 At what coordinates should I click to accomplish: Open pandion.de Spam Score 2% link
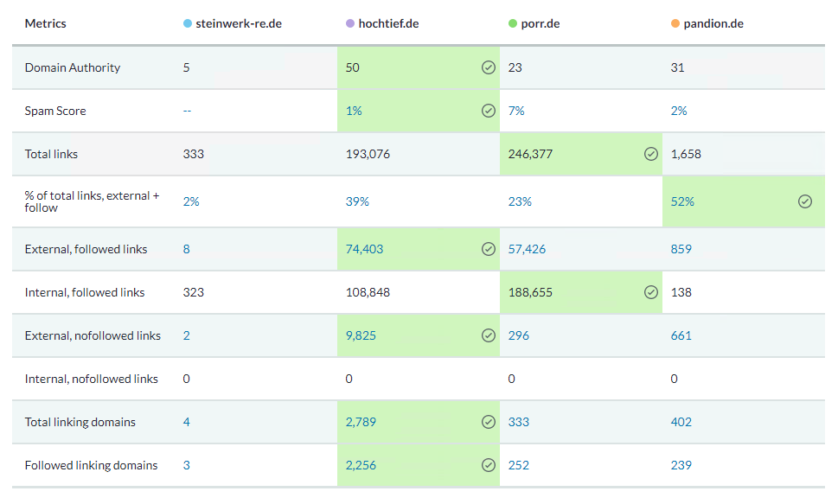point(679,111)
